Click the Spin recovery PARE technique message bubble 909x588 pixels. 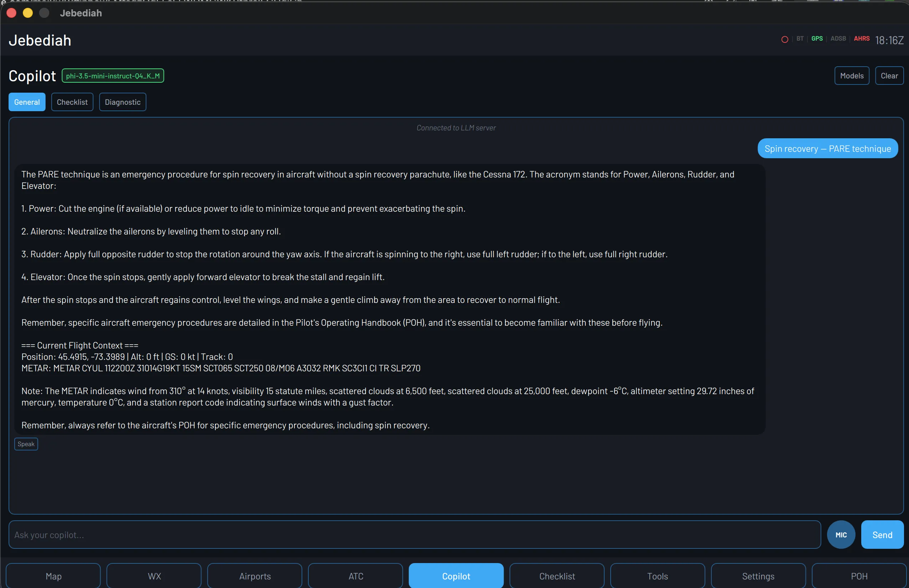coord(827,149)
